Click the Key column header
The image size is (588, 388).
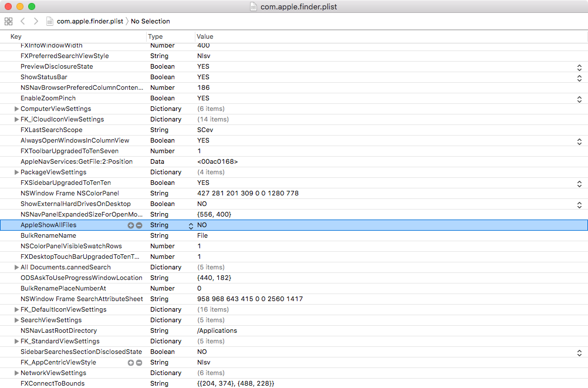click(16, 36)
